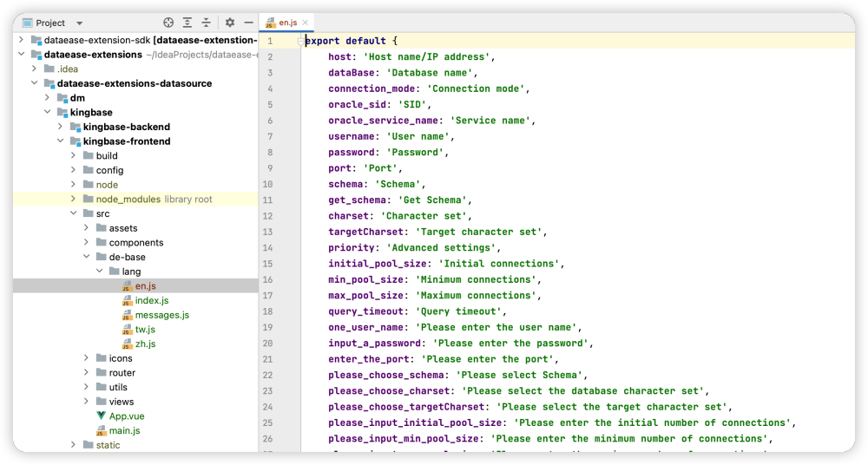Toggle code fold marker on line 1
Viewport: 868px width, 465px height.
pyautogui.click(x=300, y=41)
